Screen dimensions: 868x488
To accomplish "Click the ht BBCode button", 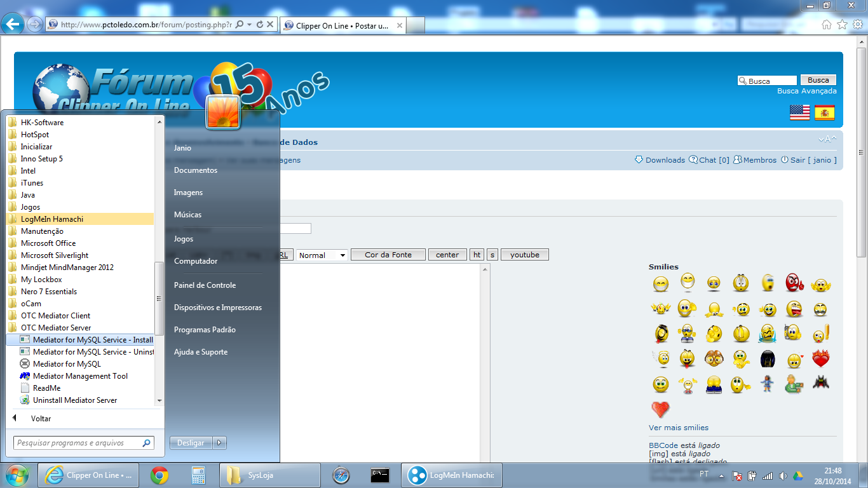I will (477, 255).
